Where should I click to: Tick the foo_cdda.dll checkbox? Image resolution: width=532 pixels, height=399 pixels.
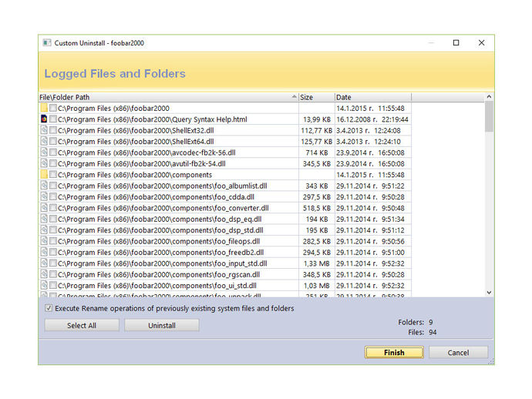point(53,196)
